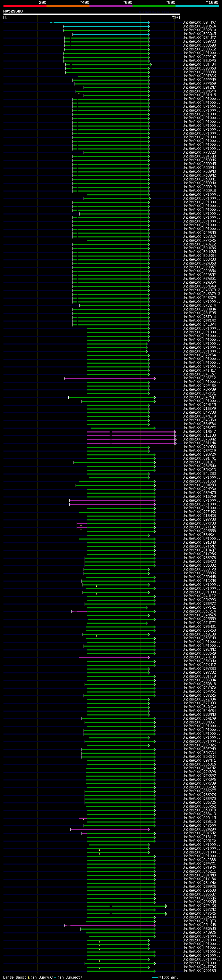Select the UniRef100_Q0D698 label

tap(199, 45)
